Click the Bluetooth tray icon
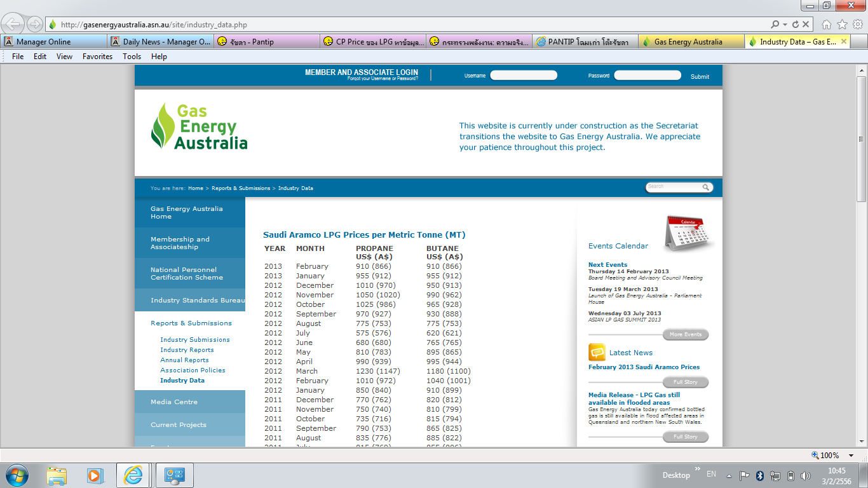 (x=760, y=475)
